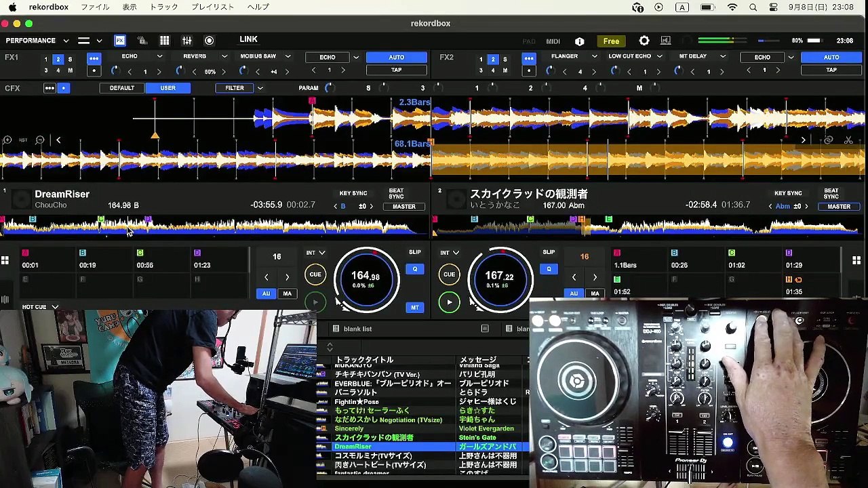Open the 表示 menu
868x488 pixels.
(x=130, y=7)
